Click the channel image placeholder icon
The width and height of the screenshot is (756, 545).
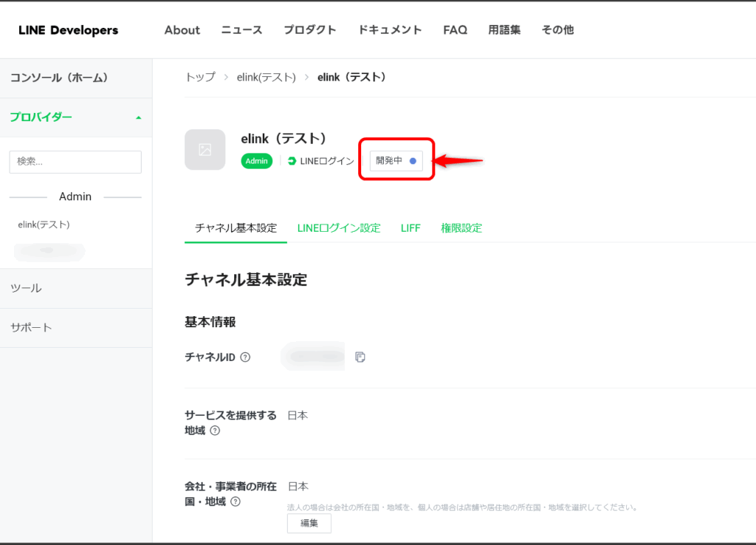[x=205, y=149]
